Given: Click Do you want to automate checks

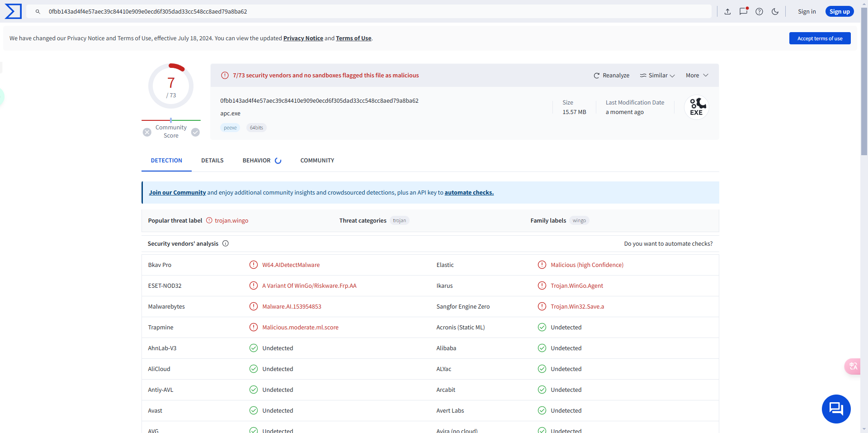Looking at the screenshot, I should [668, 244].
